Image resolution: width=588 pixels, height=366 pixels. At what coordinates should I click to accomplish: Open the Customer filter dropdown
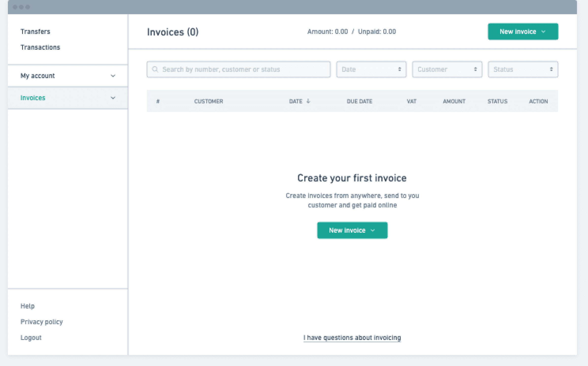click(x=447, y=69)
